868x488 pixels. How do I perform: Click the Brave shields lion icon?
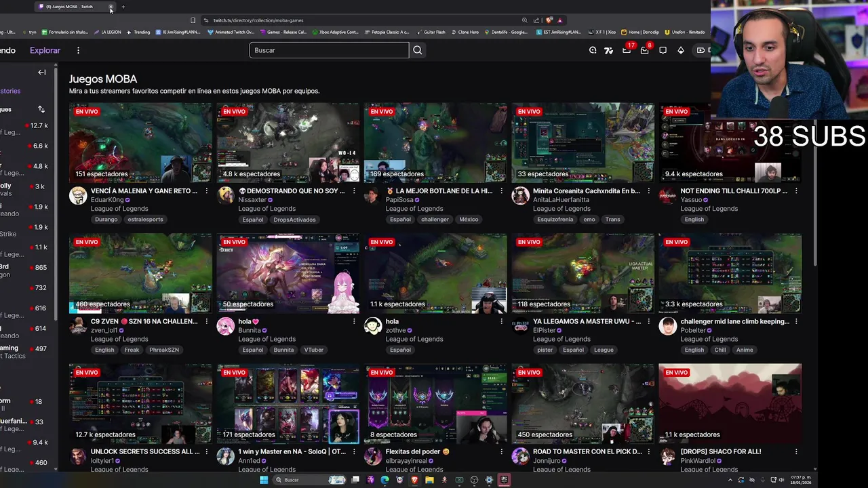click(x=549, y=20)
